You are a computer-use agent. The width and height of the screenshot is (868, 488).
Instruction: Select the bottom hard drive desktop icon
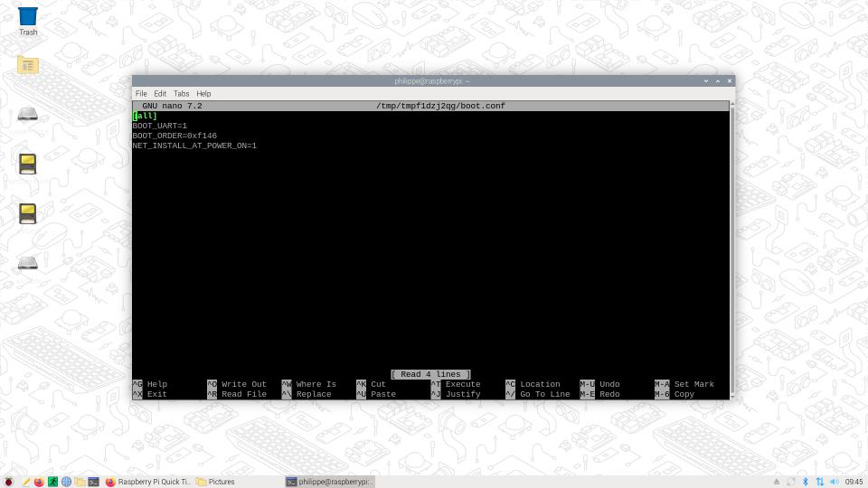[28, 262]
